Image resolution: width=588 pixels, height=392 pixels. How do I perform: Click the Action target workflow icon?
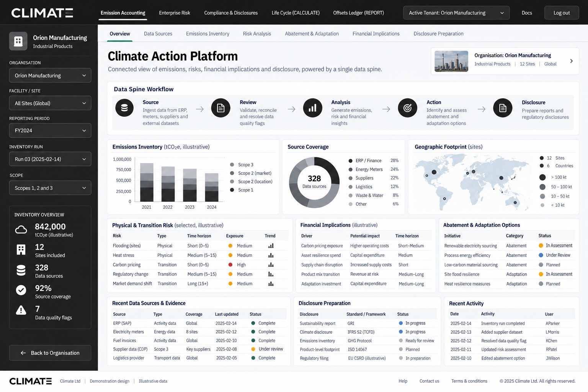click(407, 108)
